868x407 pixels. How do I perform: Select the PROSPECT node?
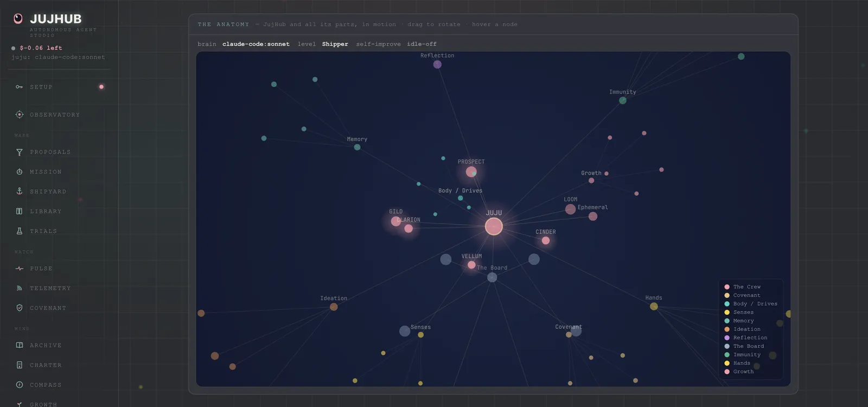pyautogui.click(x=471, y=172)
